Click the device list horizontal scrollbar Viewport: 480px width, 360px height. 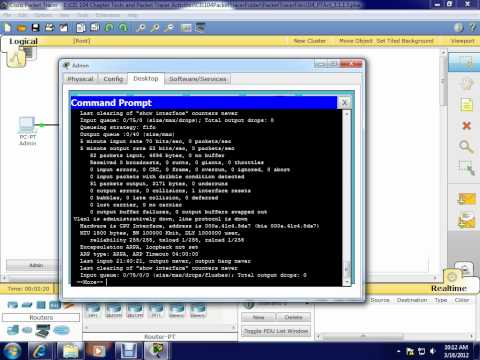click(160, 328)
